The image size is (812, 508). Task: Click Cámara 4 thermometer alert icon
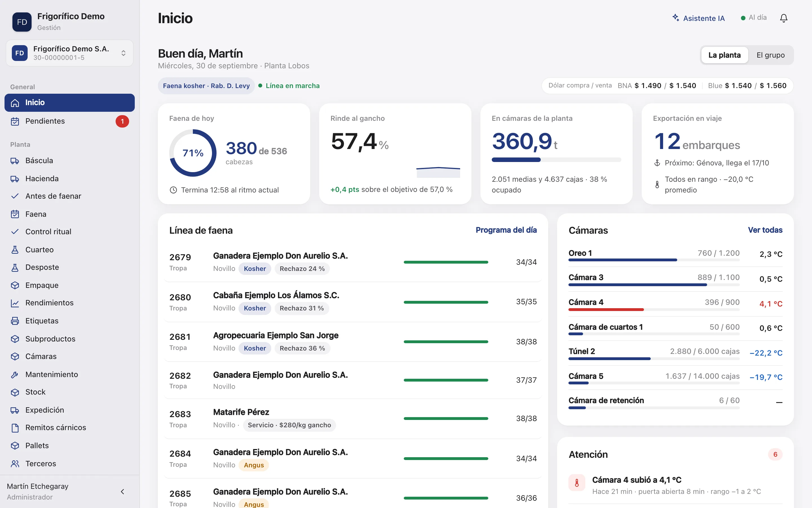click(x=577, y=483)
